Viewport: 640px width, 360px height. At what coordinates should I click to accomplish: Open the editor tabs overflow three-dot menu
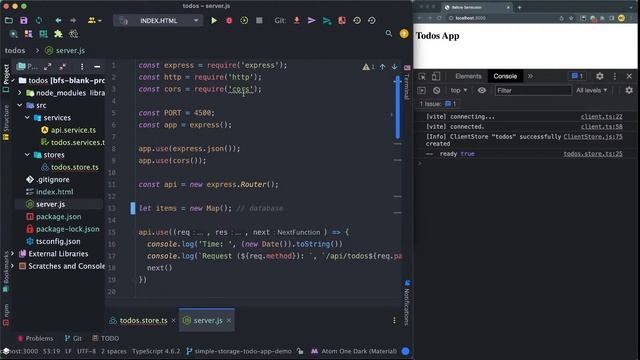coord(394,321)
